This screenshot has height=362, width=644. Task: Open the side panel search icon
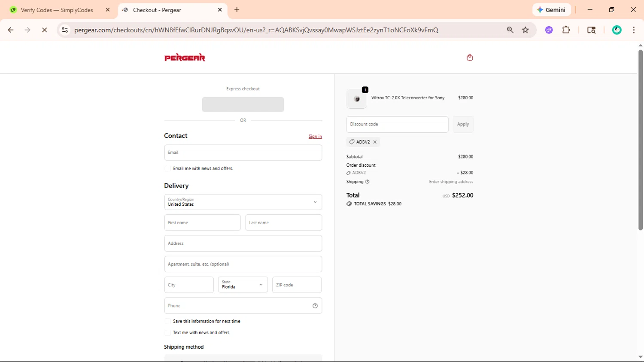click(591, 30)
